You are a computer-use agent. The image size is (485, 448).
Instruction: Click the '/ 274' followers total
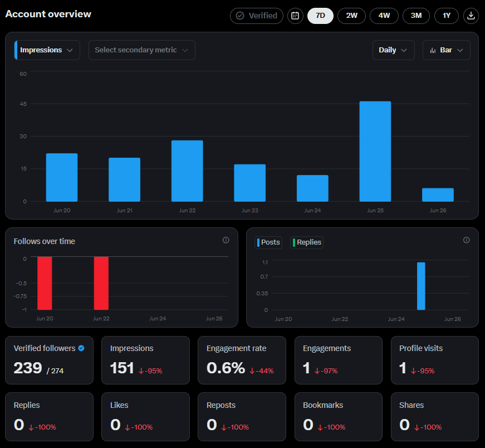pyautogui.click(x=55, y=371)
